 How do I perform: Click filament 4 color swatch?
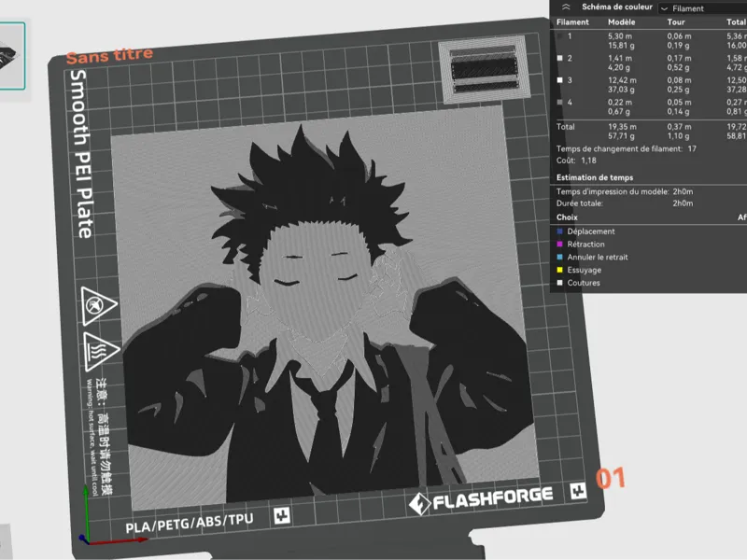[x=559, y=102]
